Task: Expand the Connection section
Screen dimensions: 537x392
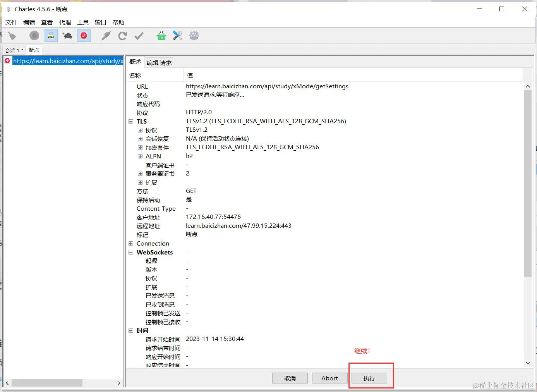Action: tap(131, 243)
